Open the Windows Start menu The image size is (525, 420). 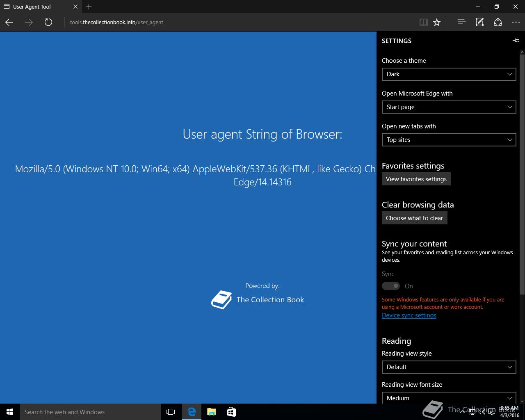click(x=10, y=412)
